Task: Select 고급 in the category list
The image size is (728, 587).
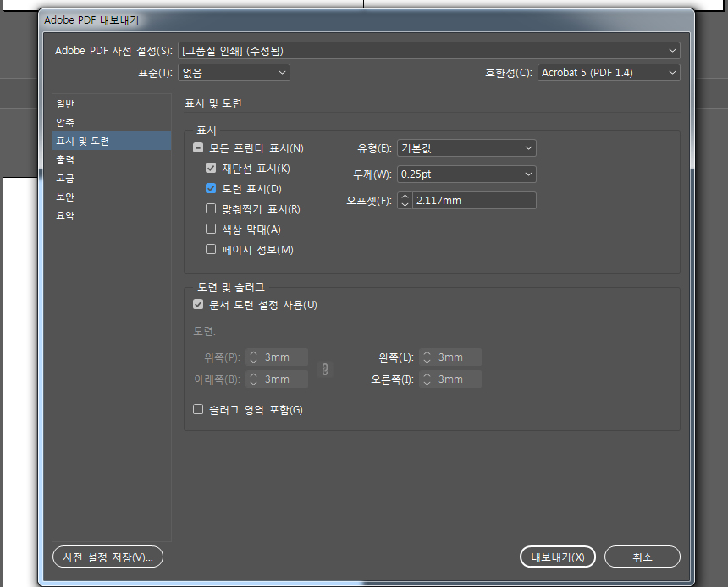Action: [x=112, y=178]
